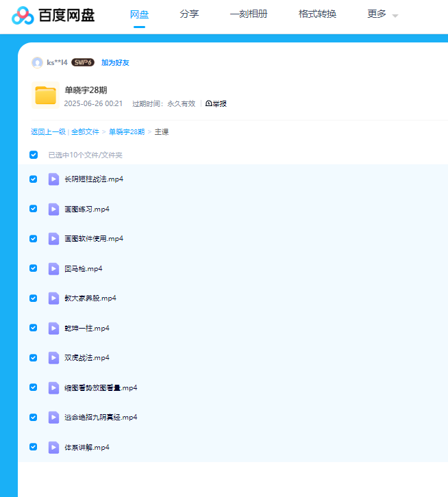Uncheck 回马枪.mp4 checkbox

[34, 268]
